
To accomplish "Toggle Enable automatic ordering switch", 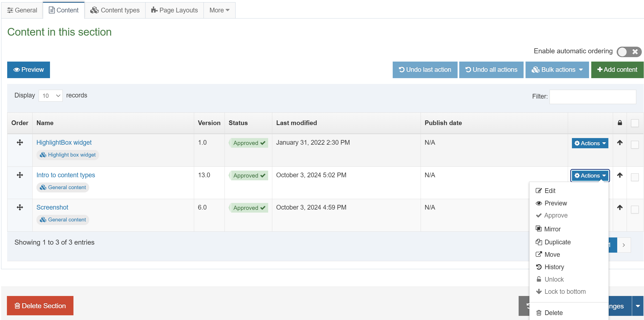I will pos(629,52).
